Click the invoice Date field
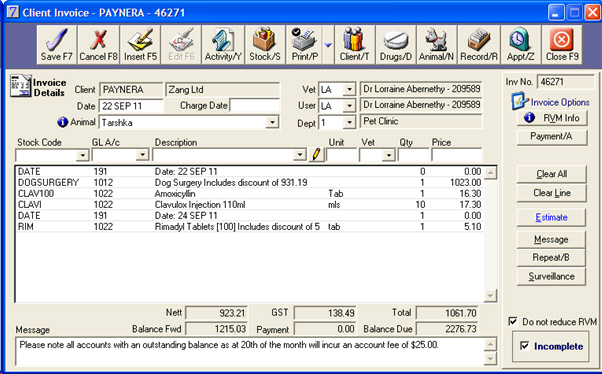Viewport: 602px width, 374px height. point(131,106)
